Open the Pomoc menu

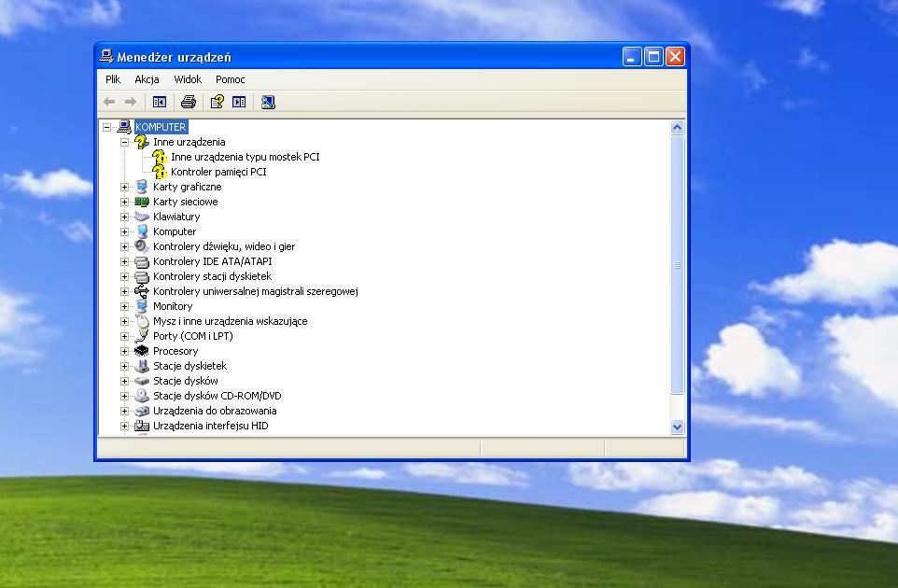coord(231,79)
